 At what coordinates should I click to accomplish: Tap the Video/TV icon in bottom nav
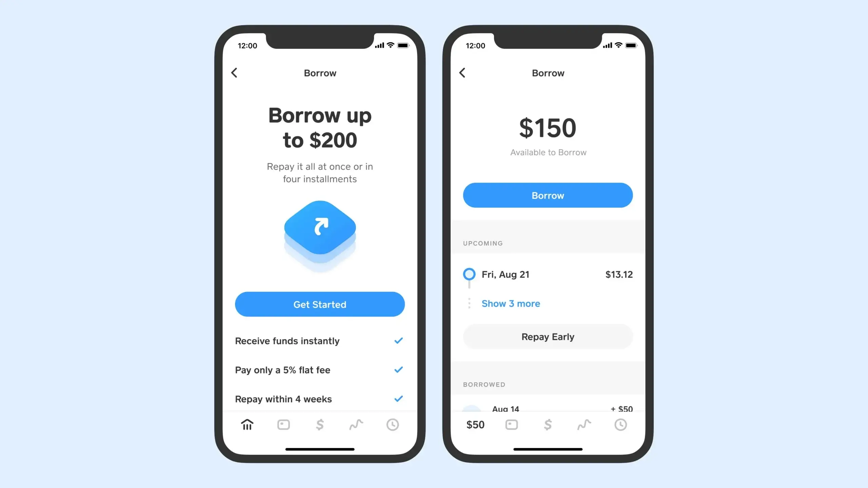(x=284, y=425)
